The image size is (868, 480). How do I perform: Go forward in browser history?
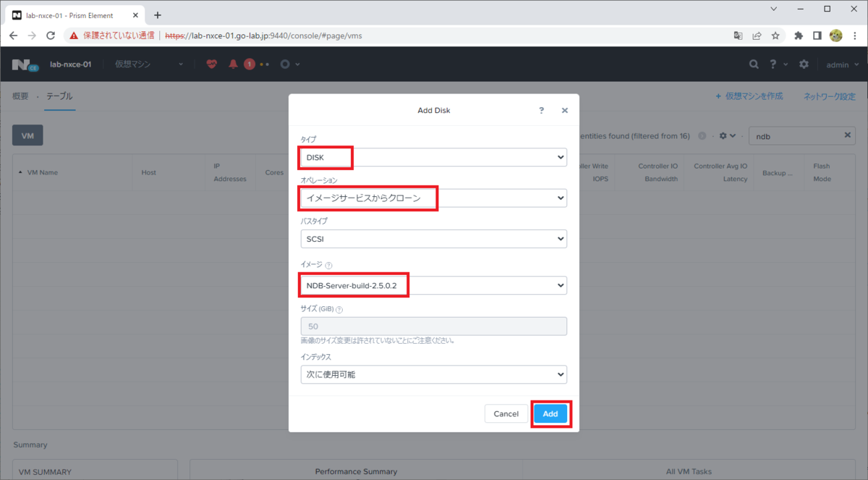tap(32, 35)
